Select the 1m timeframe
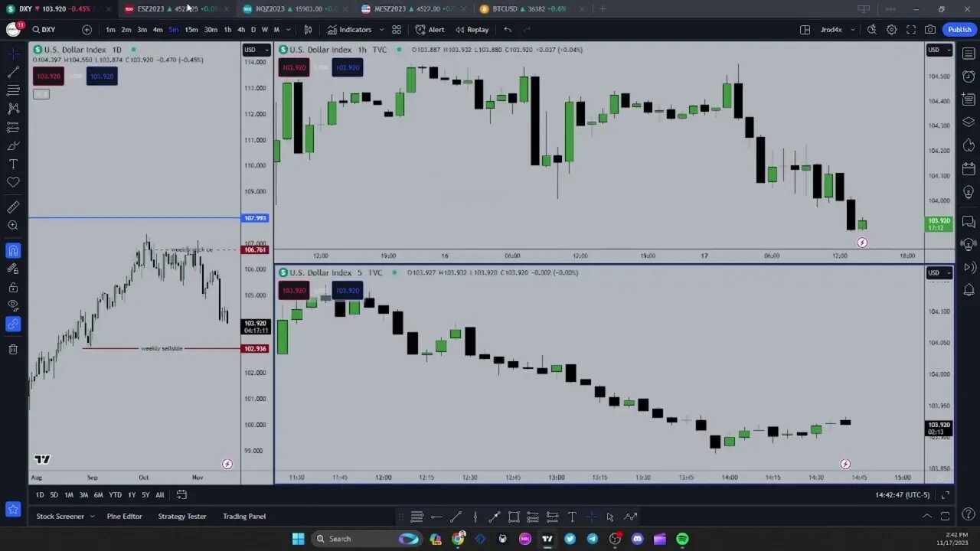 (110, 30)
